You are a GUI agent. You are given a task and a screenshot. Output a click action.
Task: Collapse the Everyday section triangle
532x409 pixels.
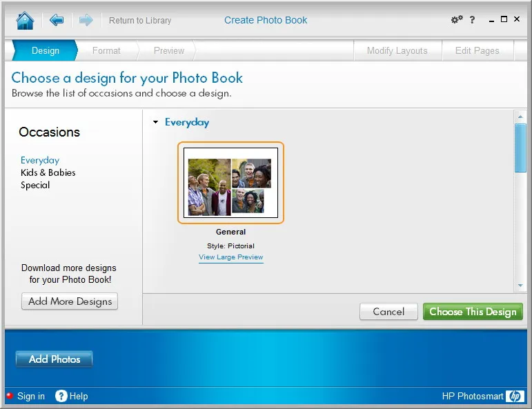(156, 122)
